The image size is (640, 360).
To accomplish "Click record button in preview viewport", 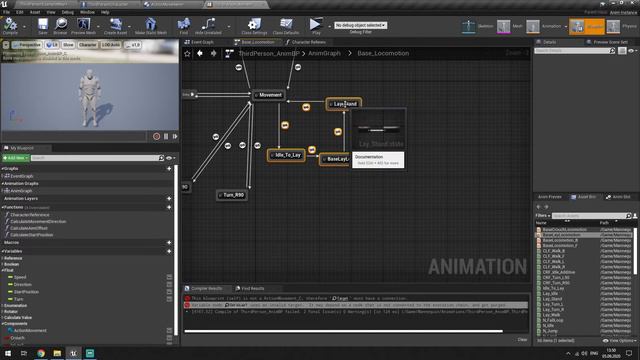I will [x=156, y=136].
